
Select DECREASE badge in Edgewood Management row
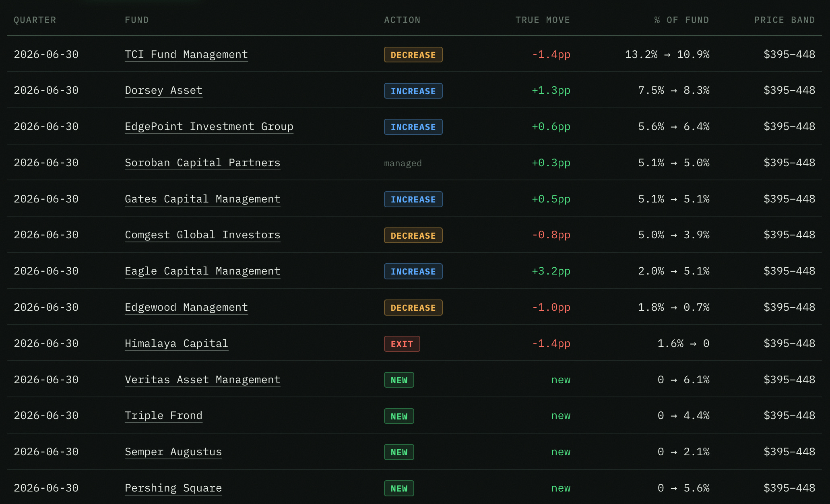pos(413,308)
